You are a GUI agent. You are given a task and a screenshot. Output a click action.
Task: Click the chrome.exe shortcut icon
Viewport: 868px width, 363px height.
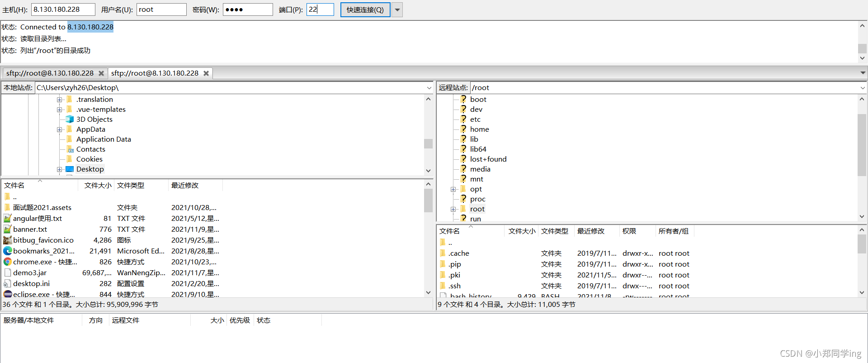[8, 262]
